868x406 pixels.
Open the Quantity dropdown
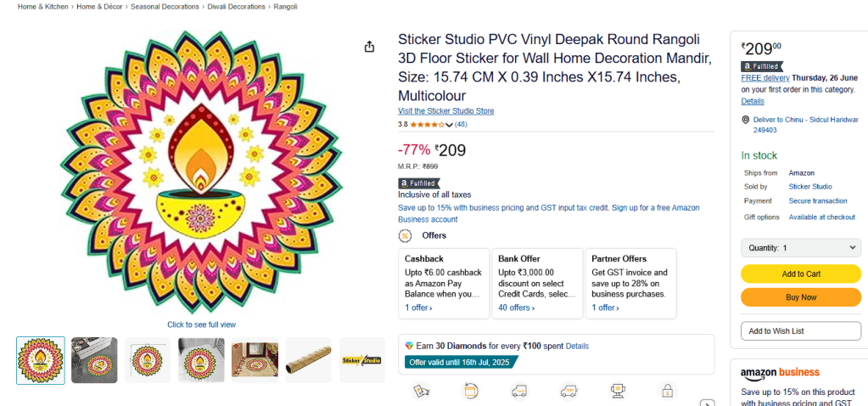(800, 248)
